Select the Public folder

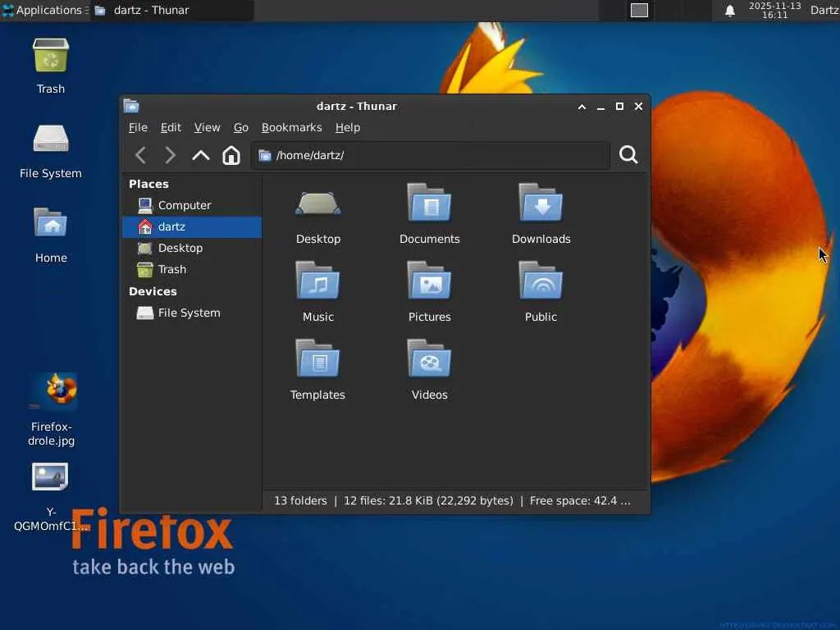(x=541, y=292)
